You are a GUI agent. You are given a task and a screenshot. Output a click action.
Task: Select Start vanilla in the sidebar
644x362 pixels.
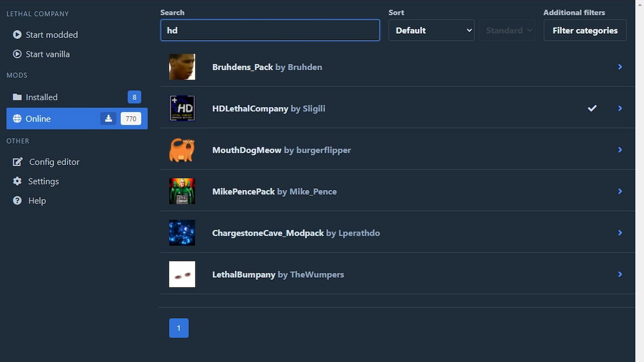click(47, 54)
